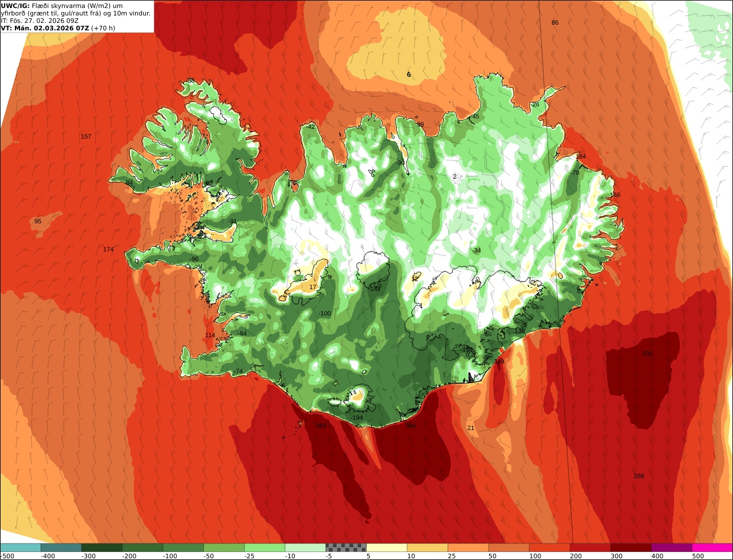Select the yellow 10 to 25 legend swatch
733x560 pixels.
point(427,547)
